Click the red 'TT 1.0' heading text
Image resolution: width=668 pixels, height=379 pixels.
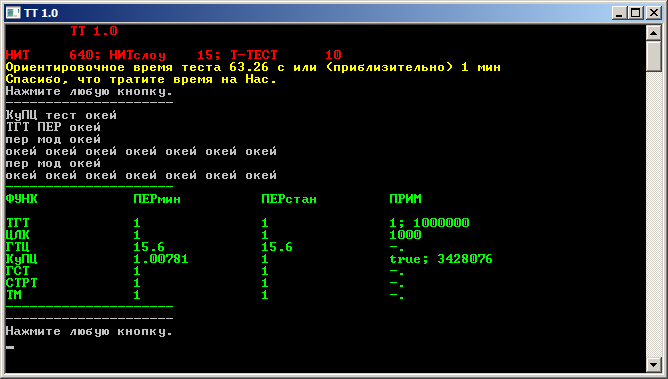pos(94,31)
